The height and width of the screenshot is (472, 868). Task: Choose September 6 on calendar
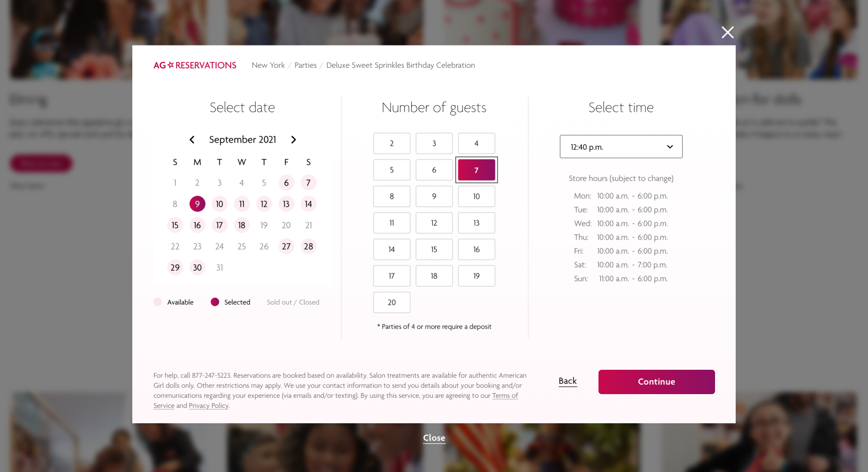tap(286, 183)
